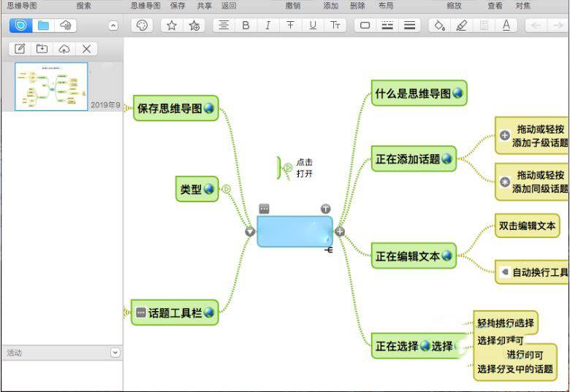Toggle bold text formatting

coord(246,26)
